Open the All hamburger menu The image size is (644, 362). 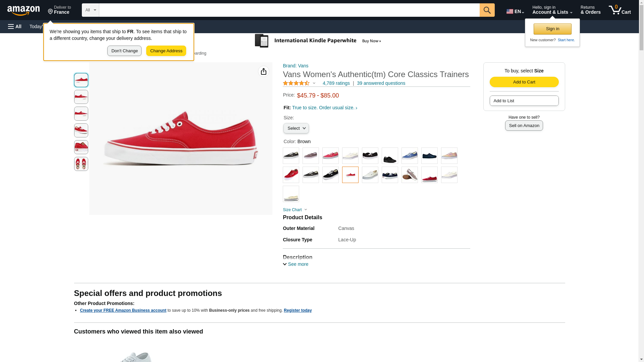tap(15, 26)
